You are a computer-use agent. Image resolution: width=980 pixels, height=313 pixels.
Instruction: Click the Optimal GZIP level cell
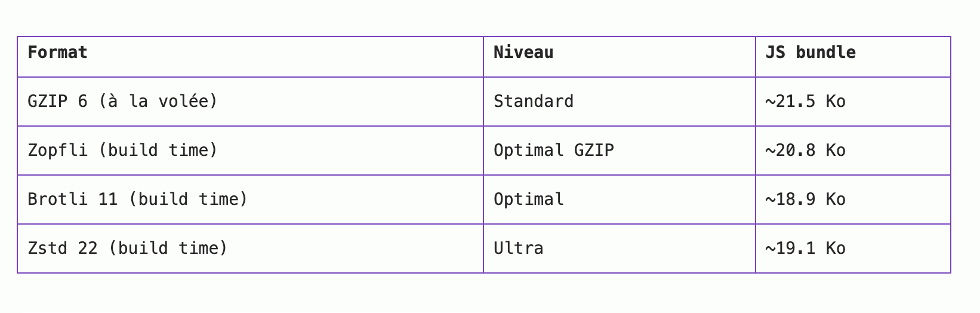(x=553, y=151)
